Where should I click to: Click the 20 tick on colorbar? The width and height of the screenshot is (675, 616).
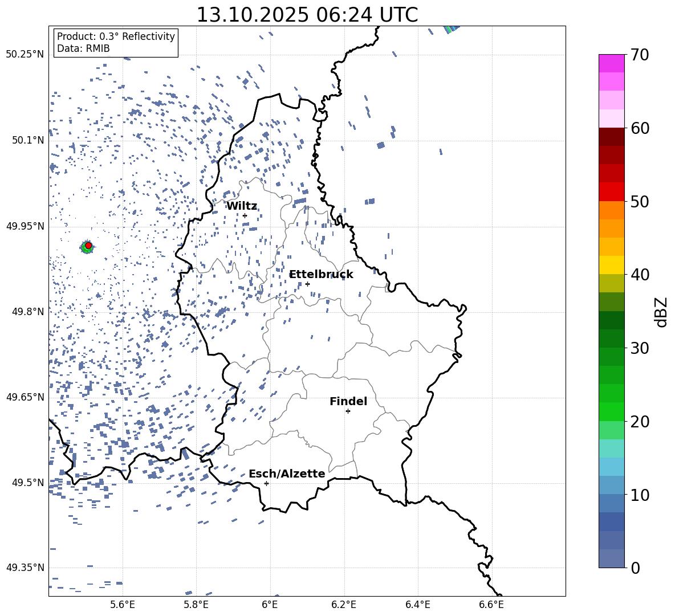coord(640,421)
